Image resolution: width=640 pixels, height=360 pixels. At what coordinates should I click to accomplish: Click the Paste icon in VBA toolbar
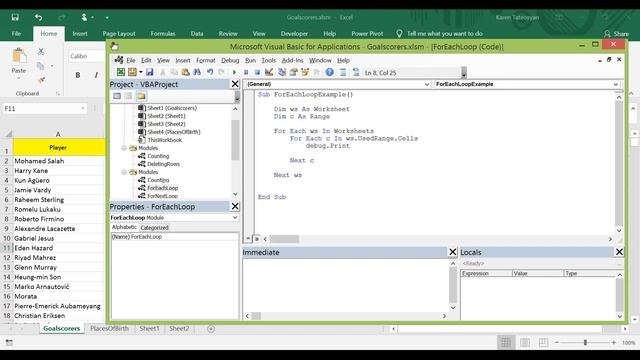coord(186,72)
